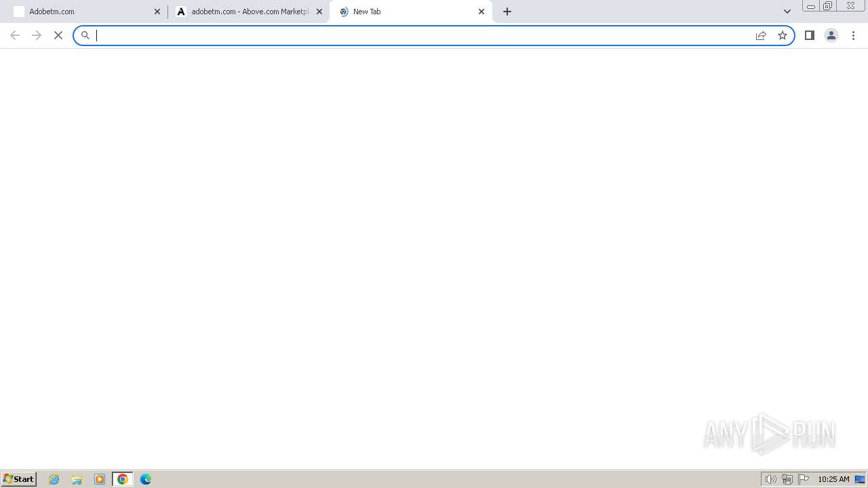
Task: Restore down the Chrome window
Action: (828, 6)
